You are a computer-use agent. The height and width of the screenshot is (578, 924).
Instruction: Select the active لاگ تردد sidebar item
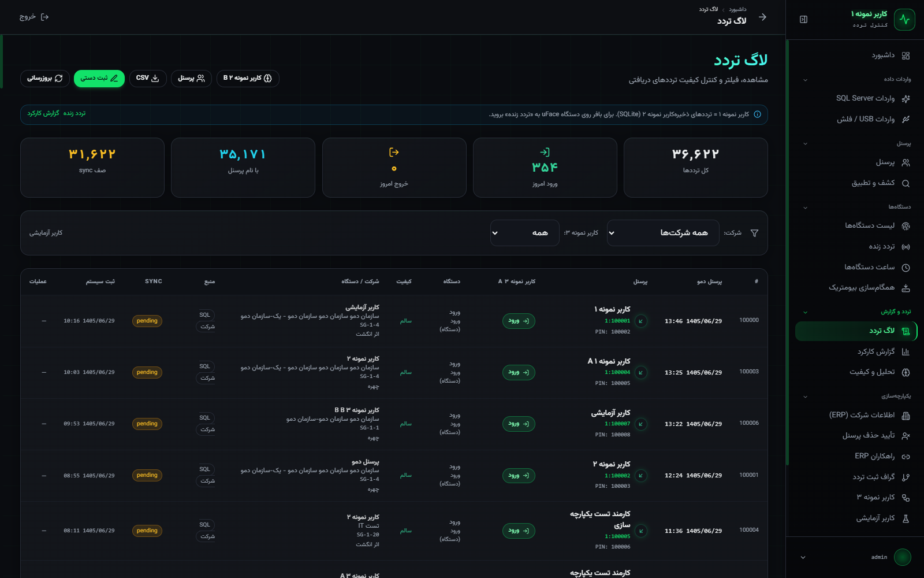[x=856, y=331]
